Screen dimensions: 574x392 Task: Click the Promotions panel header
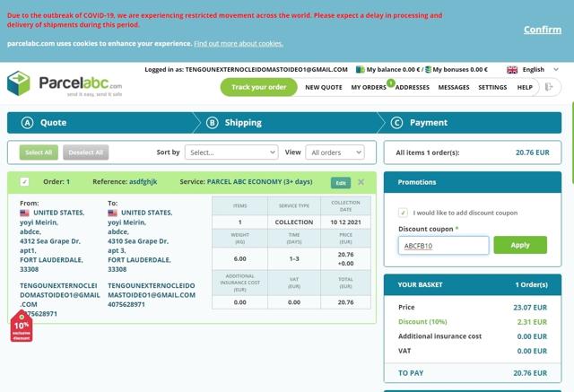click(473, 182)
